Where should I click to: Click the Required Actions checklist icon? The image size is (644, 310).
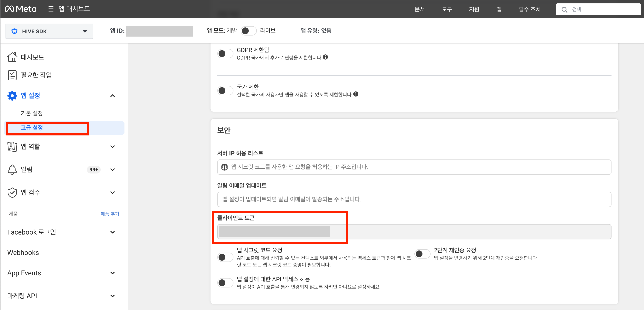[12, 75]
